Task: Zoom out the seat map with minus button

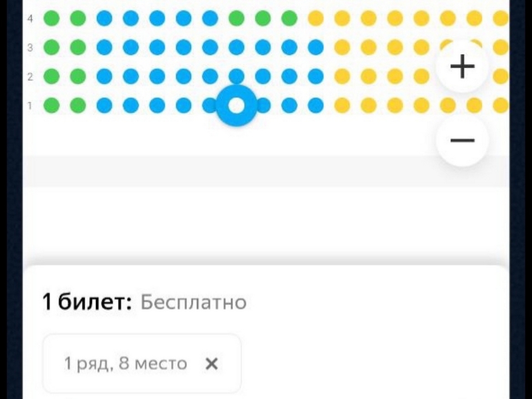Action: point(462,140)
